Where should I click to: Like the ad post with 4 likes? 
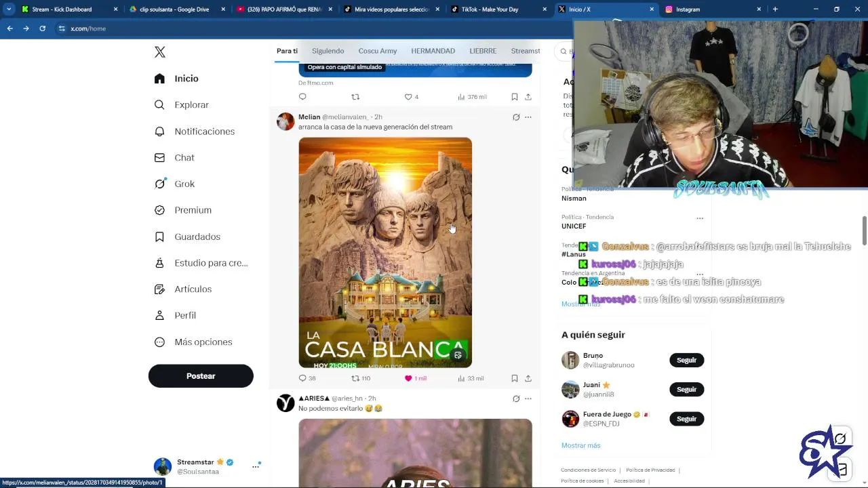pos(412,97)
